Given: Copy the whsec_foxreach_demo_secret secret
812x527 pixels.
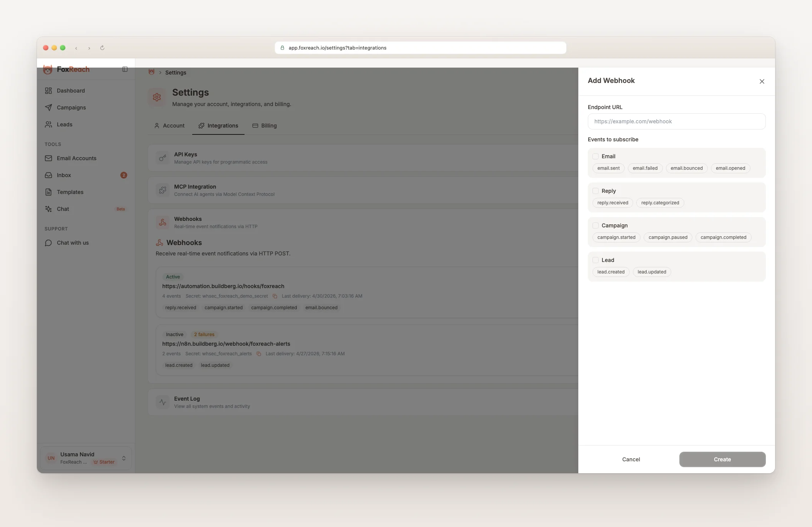Looking at the screenshot, I should pyautogui.click(x=275, y=296).
